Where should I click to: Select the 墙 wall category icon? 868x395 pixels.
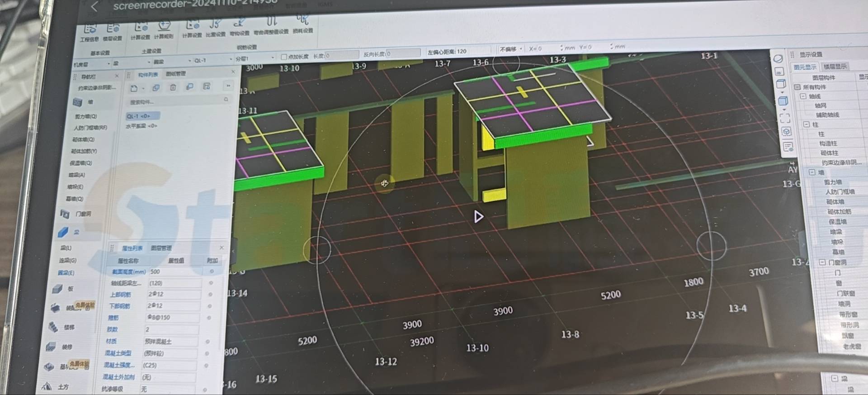click(x=77, y=102)
